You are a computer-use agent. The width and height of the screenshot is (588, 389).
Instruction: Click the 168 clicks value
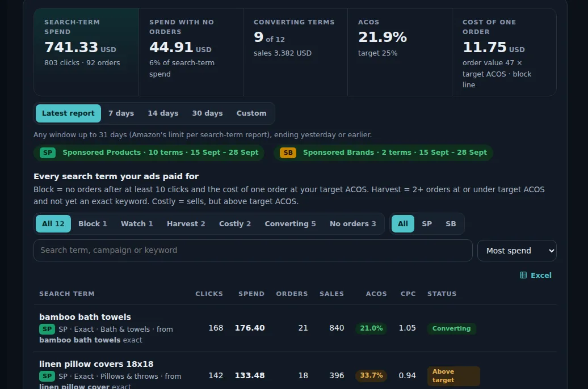click(216, 328)
